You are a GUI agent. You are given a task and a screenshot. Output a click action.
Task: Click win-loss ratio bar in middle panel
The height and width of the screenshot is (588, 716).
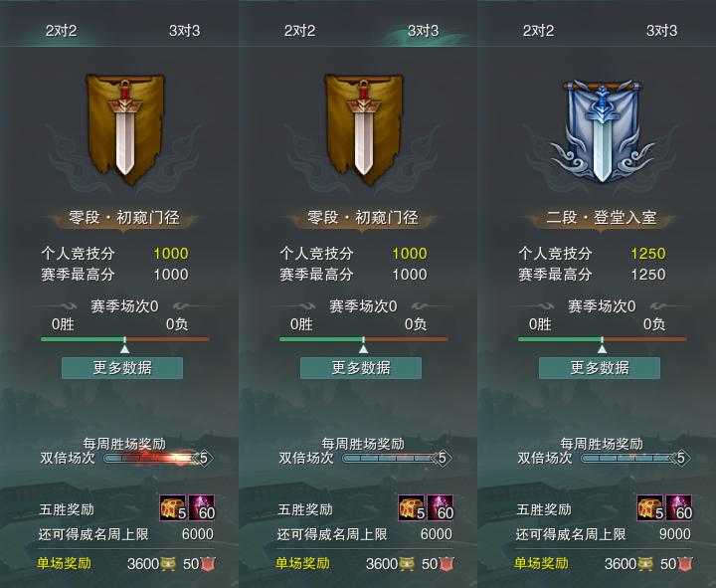pos(364,339)
